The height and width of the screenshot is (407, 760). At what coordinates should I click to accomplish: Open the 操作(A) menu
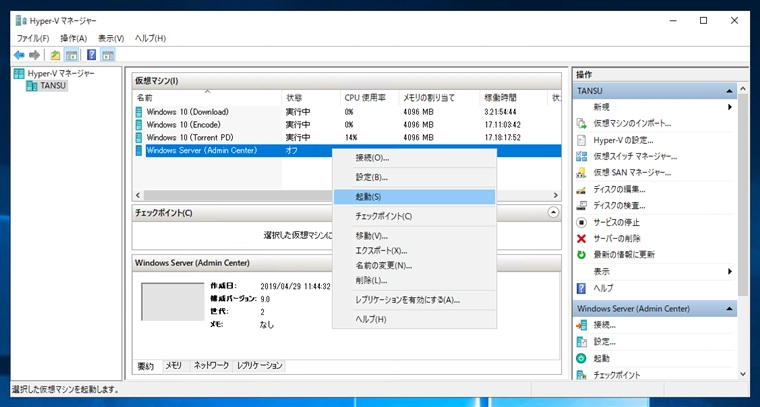(74, 38)
